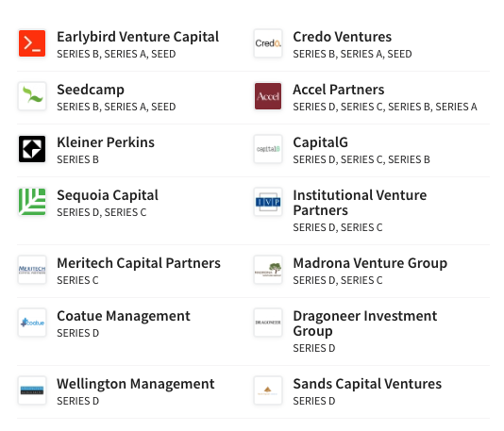Click the Dragoneer logo thumbnail
504x431 pixels.
(268, 323)
